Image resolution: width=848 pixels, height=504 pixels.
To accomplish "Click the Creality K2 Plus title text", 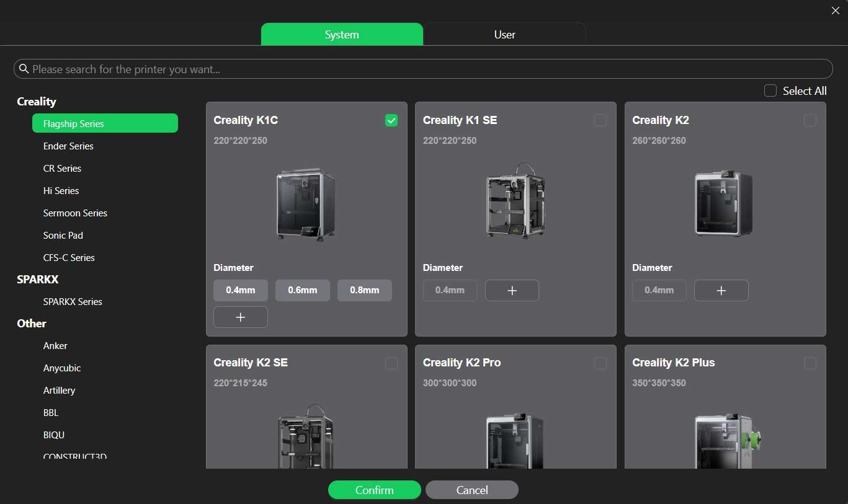I will click(x=674, y=363).
